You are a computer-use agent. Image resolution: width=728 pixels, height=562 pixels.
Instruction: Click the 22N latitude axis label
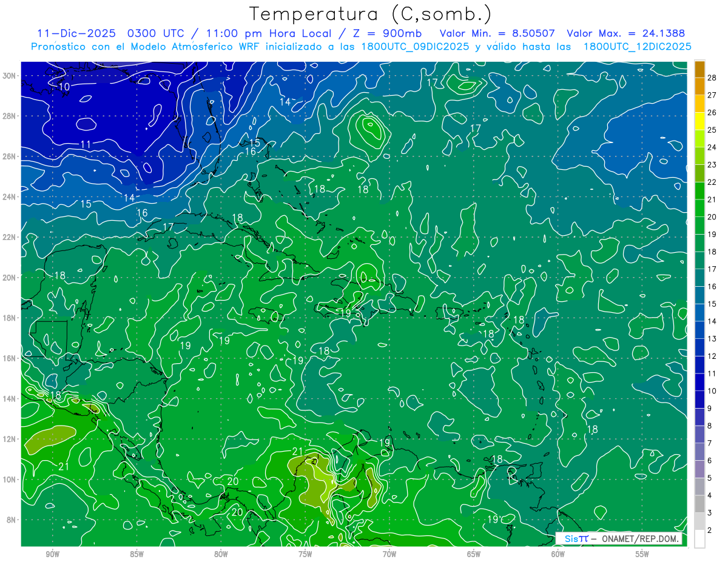pos(10,237)
